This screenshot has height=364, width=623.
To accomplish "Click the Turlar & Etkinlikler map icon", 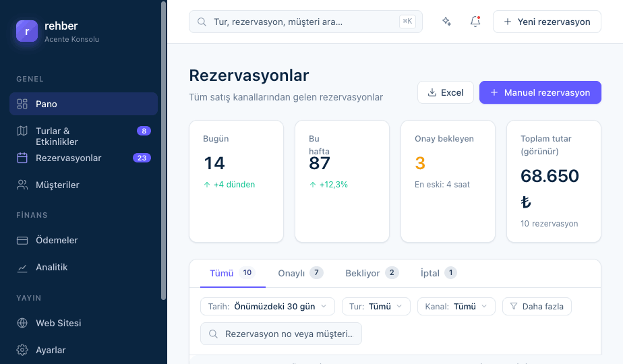I will [x=22, y=131].
